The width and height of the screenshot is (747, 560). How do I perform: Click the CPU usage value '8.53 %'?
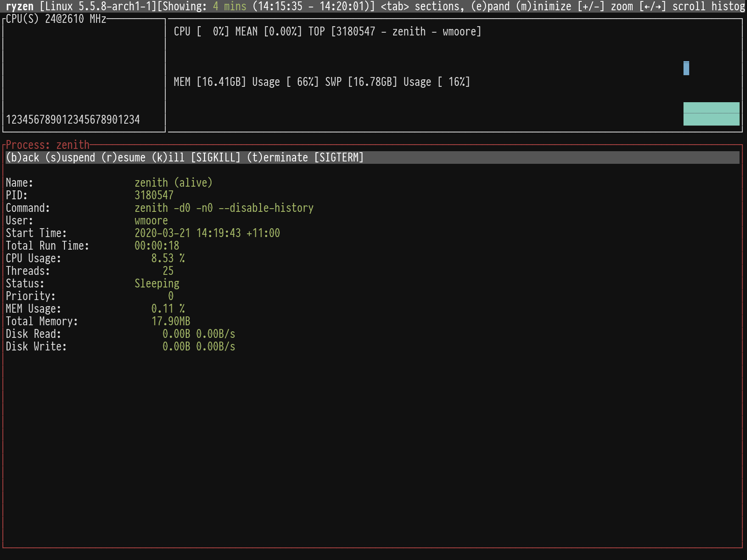168,259
